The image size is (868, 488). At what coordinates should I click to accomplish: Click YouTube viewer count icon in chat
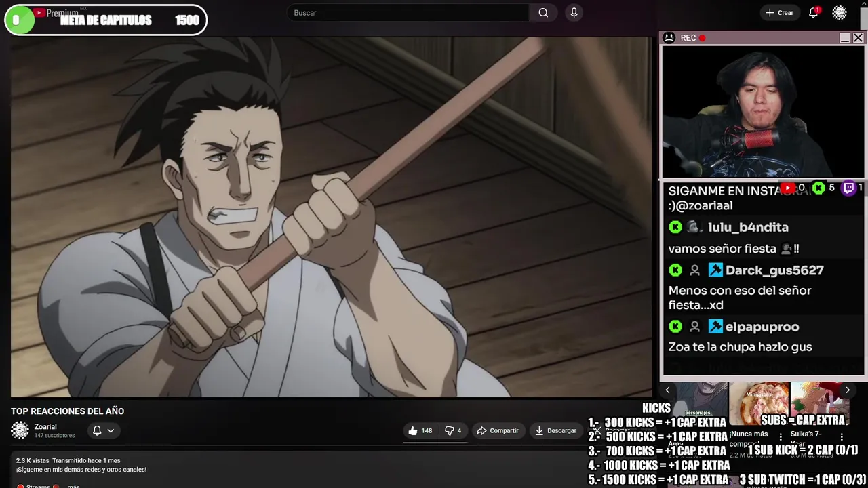click(x=787, y=188)
